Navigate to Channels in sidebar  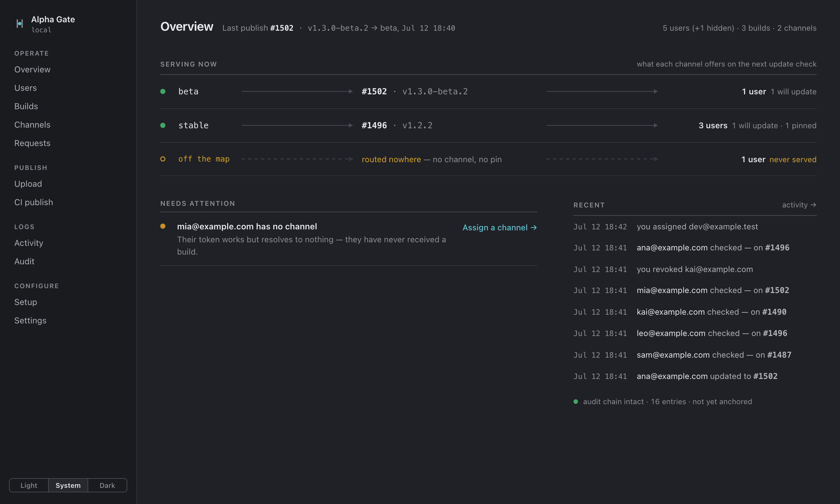coord(32,125)
